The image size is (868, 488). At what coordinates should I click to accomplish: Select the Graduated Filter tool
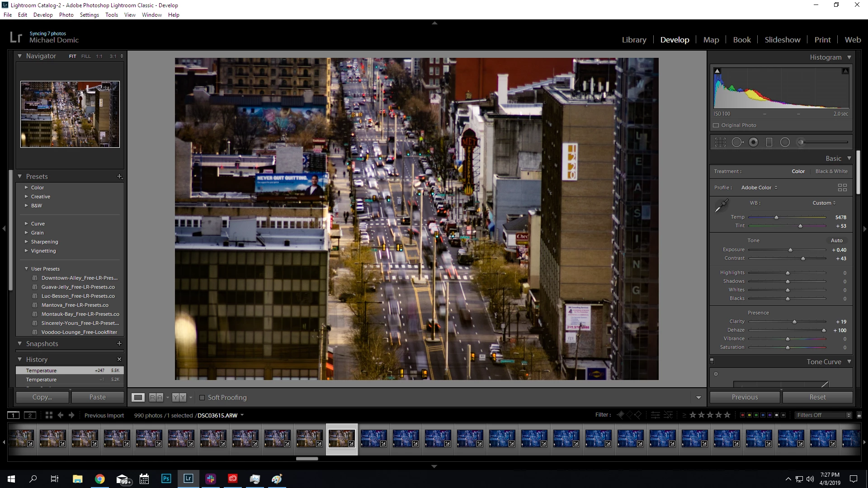point(769,142)
